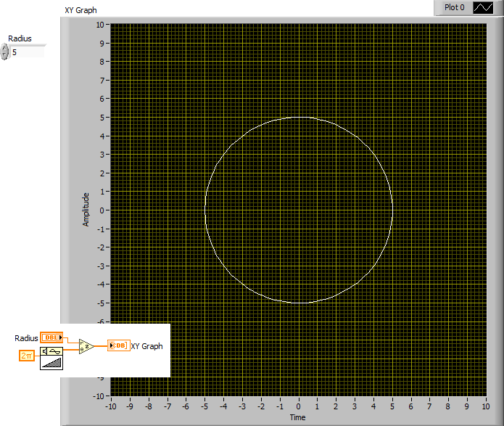This screenshot has height=426, width=504.
Task: Click the Ramp Pattern VI icon
Action: (51, 359)
